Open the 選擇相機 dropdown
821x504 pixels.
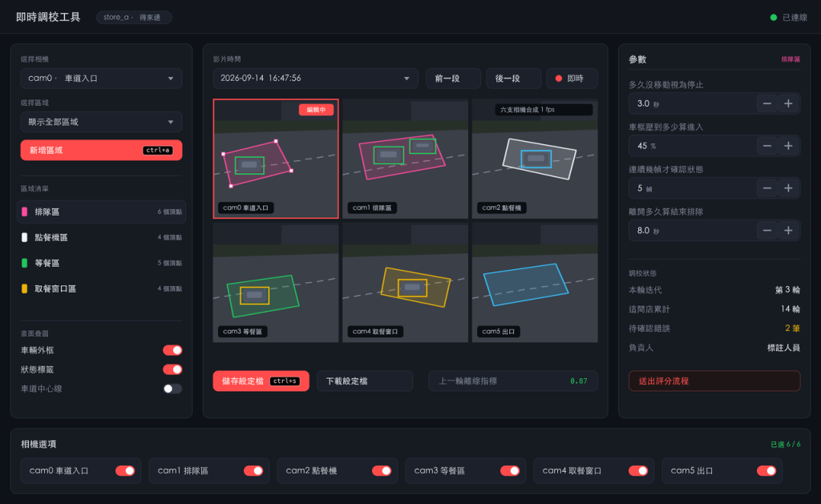[x=102, y=79]
